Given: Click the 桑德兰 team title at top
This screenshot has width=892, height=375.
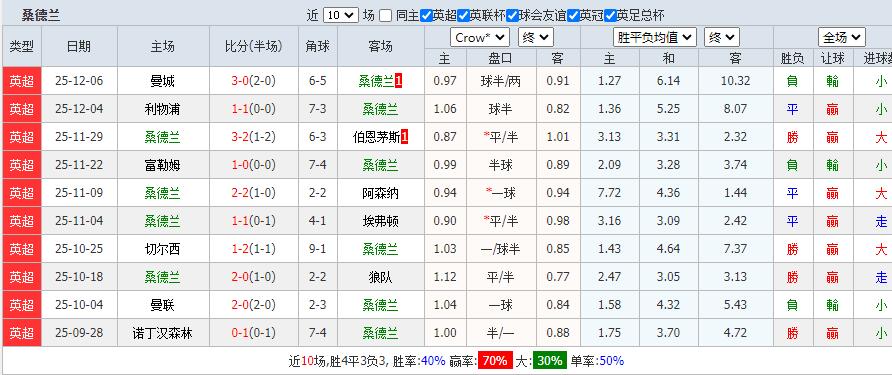Looking at the screenshot, I should click(x=40, y=15).
